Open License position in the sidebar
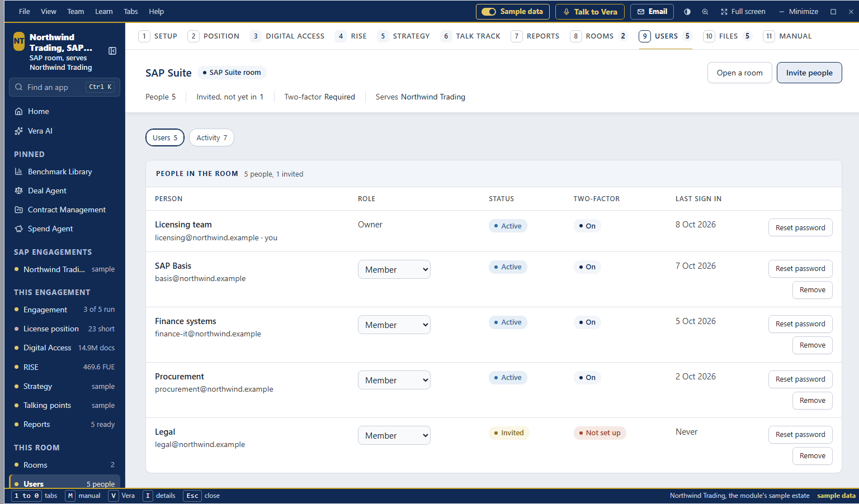 click(65, 329)
